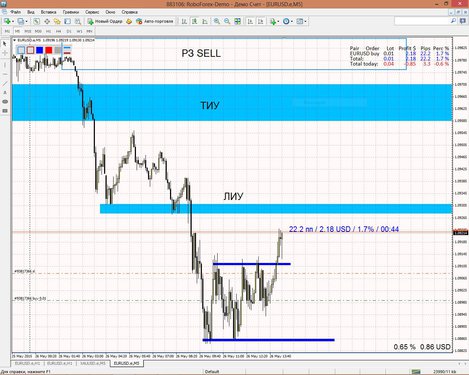The image size is (469, 375).
Task: Select the candlestick chart icon in toolbar
Action: [194, 21]
